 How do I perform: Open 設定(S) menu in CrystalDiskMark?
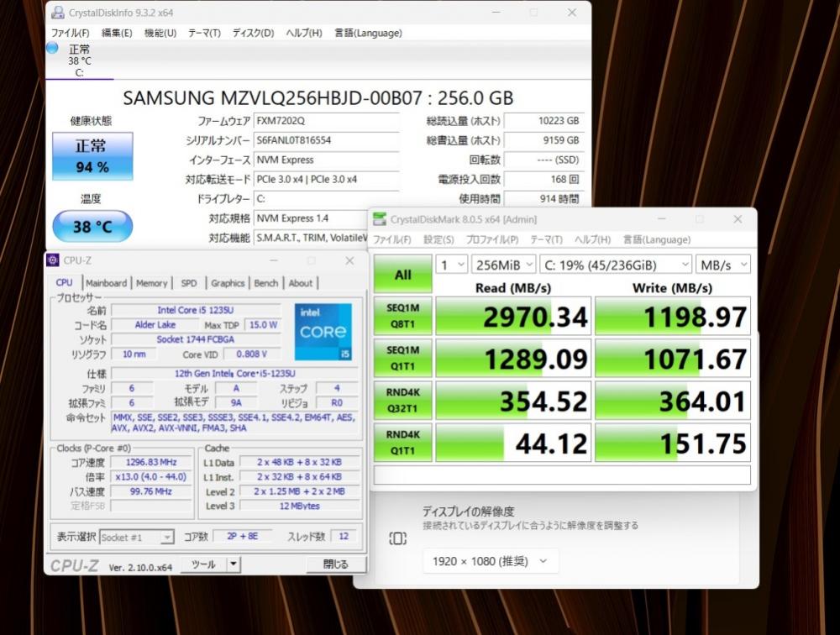438,239
